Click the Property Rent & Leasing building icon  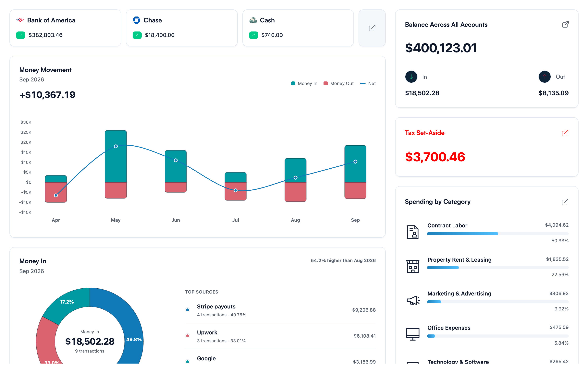413,266
